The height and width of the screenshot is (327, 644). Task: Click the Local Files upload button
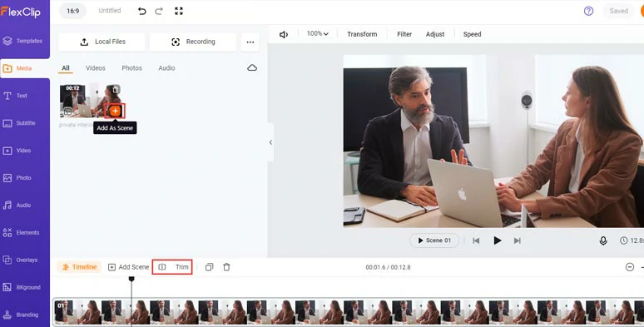tap(102, 42)
